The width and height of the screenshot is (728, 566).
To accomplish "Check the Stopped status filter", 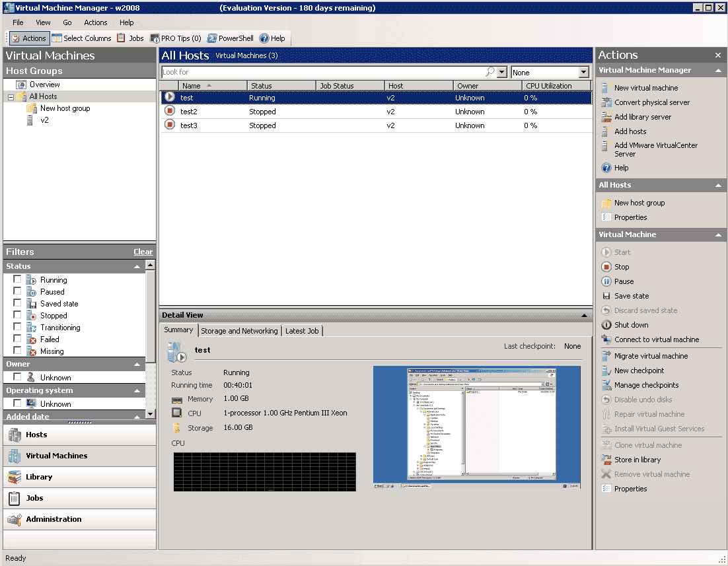I will (x=17, y=314).
